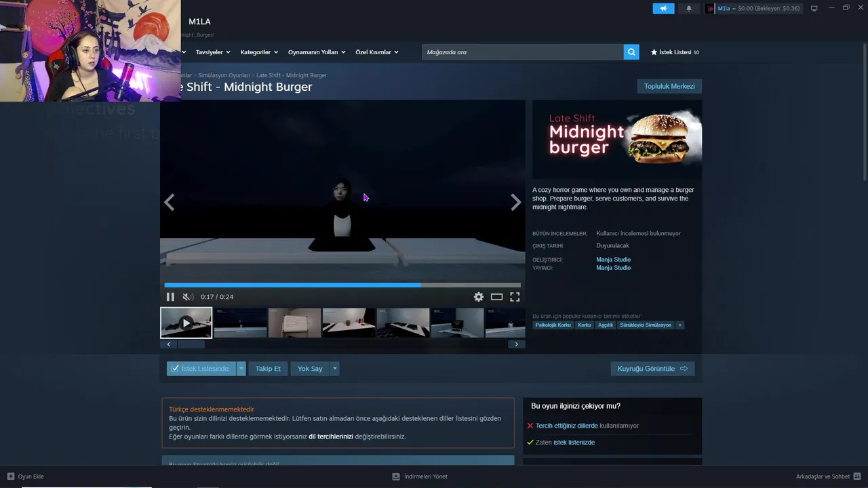Open Arkadaşlar ve Sohbet chat icon
The image size is (868, 488).
pos(858,476)
